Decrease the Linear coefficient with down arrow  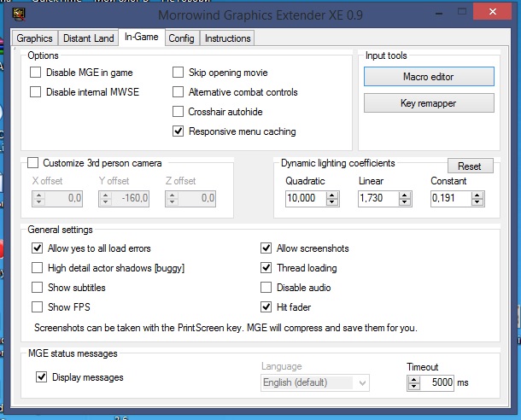405,202
